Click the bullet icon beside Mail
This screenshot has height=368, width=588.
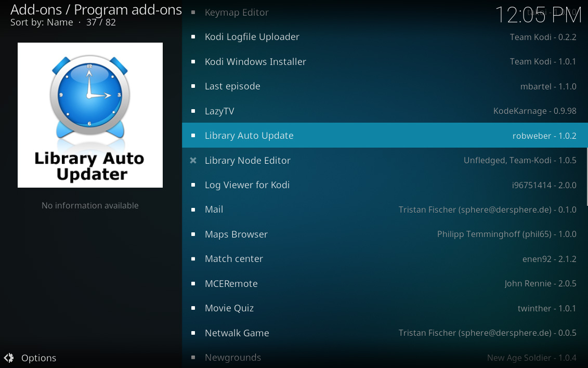pos(193,209)
